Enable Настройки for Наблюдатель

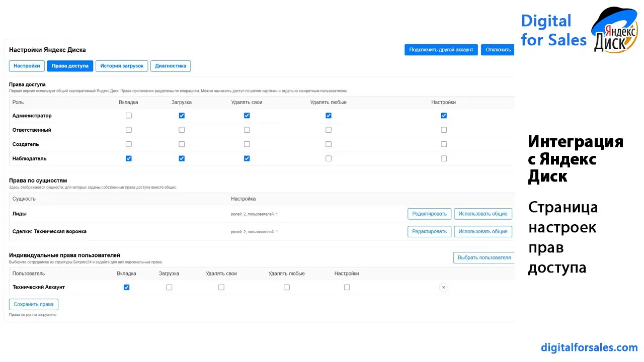click(444, 158)
